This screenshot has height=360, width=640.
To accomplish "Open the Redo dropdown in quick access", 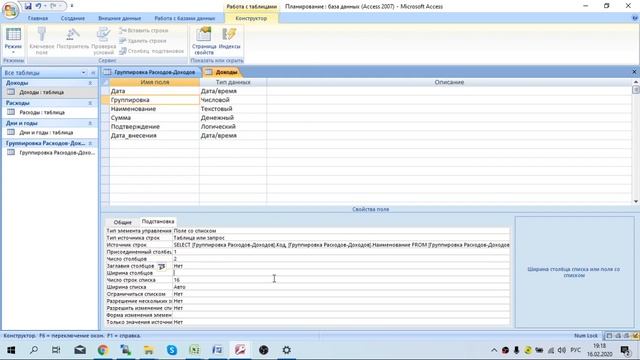I will point(60,6).
